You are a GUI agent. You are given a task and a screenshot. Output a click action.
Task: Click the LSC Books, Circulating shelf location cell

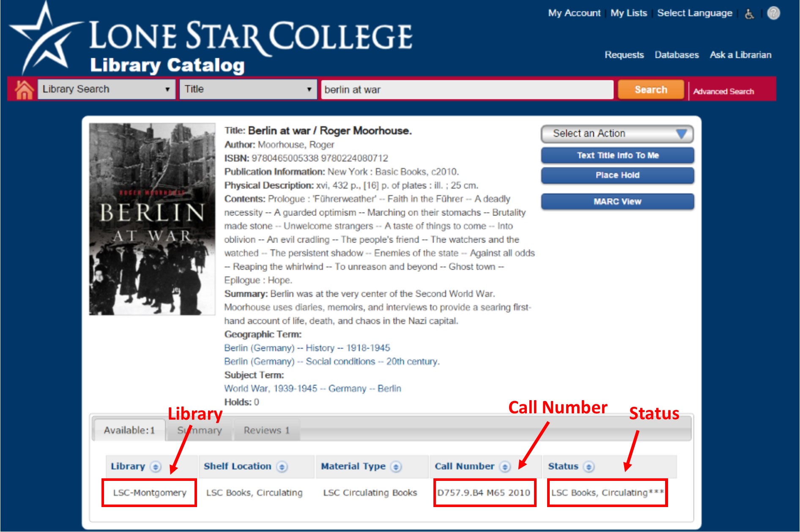[x=254, y=493]
